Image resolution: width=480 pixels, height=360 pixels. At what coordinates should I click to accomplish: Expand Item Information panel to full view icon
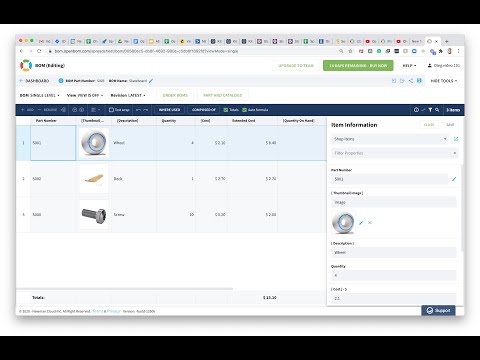[x=456, y=139]
